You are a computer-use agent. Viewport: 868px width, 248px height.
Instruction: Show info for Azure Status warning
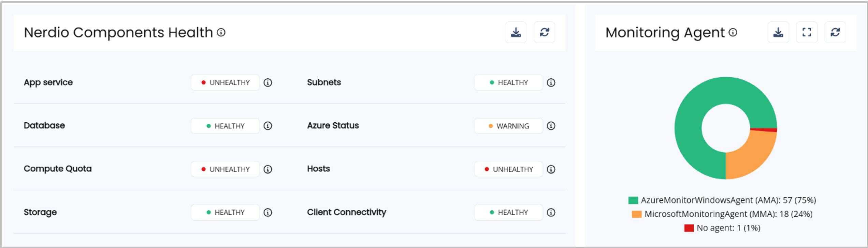(x=551, y=126)
